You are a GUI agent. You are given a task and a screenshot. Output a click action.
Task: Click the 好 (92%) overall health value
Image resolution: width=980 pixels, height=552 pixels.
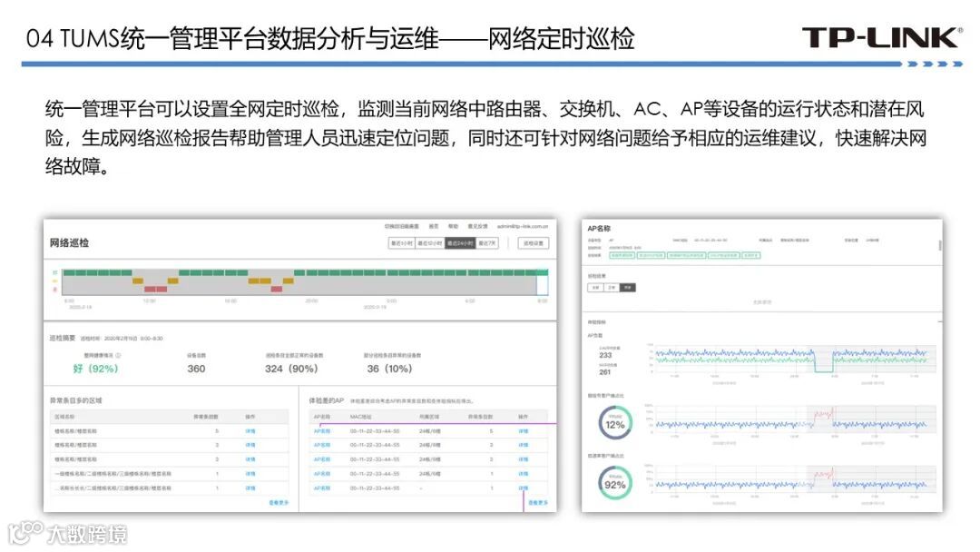[x=95, y=369]
